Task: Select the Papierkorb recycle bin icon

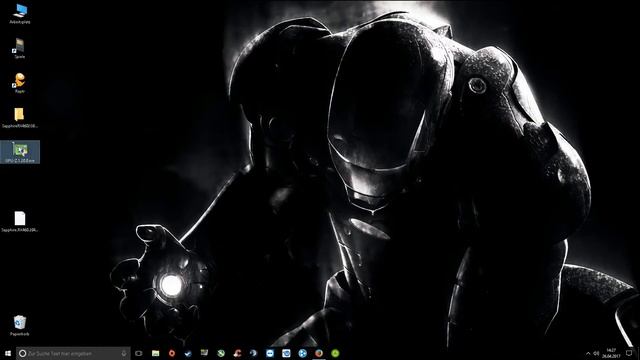Action: click(20, 325)
